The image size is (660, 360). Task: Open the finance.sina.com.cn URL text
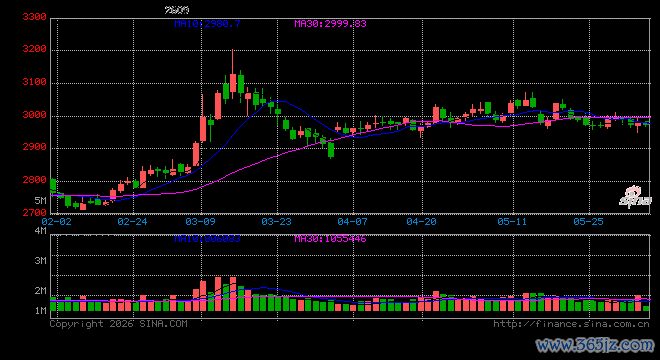[571, 324]
